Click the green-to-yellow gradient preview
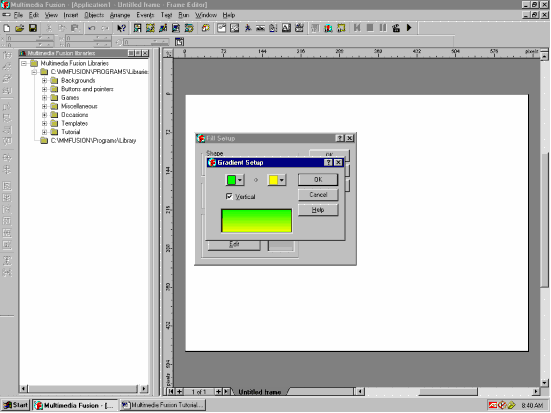This screenshot has height=413, width=551. 257,221
